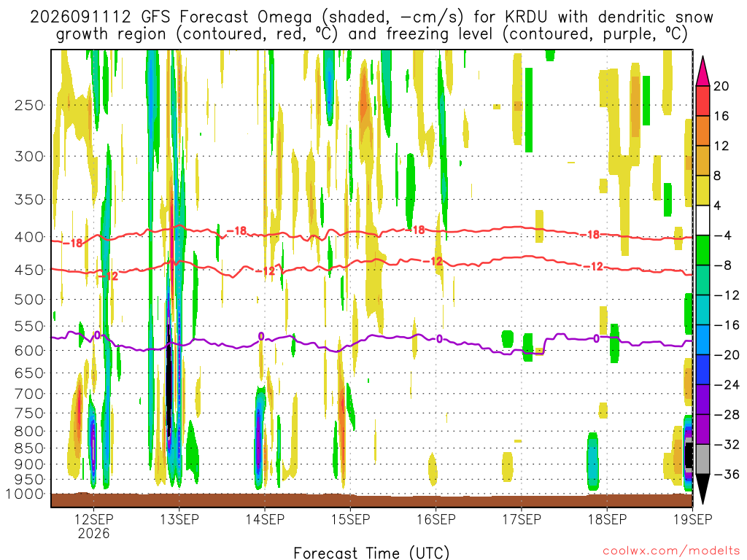Click the green -4 to -8 colorbar swatch
Image resolution: width=747 pixels, height=560 pixels.
(x=703, y=251)
